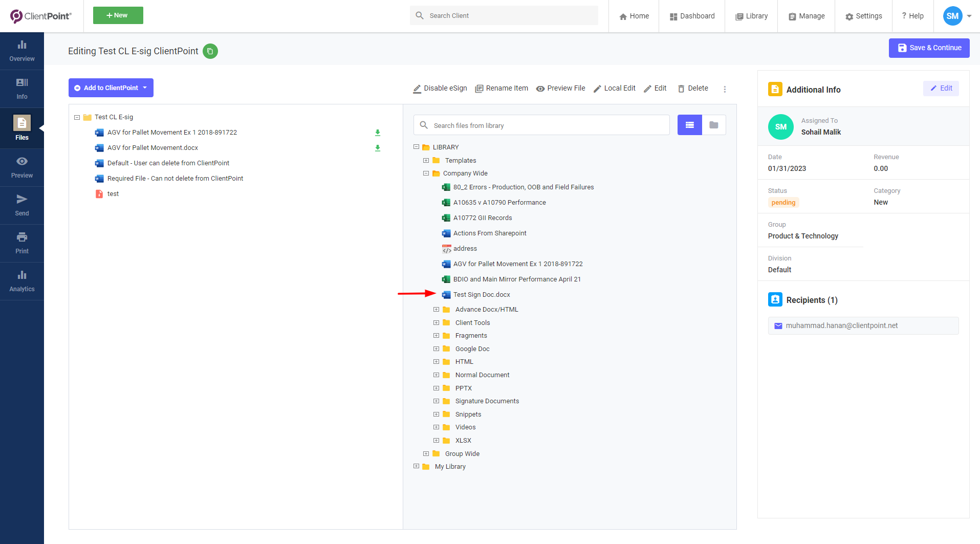
Task: Open the user account dropdown arrow
Action: click(969, 16)
